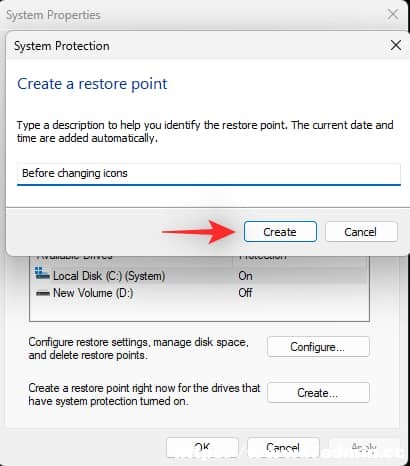Cancel the Create a restore point dialog
The height and width of the screenshot is (466, 410).
click(361, 232)
